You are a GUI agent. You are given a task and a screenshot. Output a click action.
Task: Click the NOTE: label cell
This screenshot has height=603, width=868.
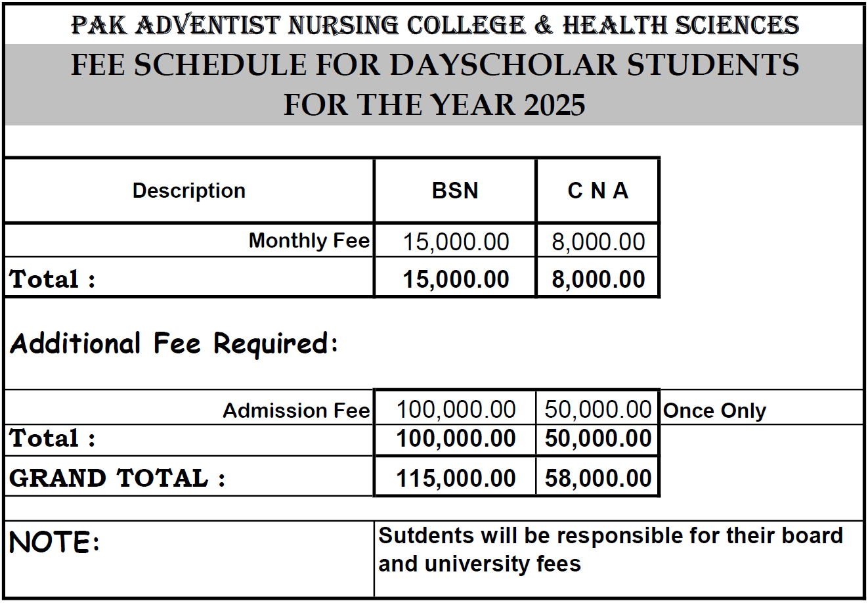189,558
